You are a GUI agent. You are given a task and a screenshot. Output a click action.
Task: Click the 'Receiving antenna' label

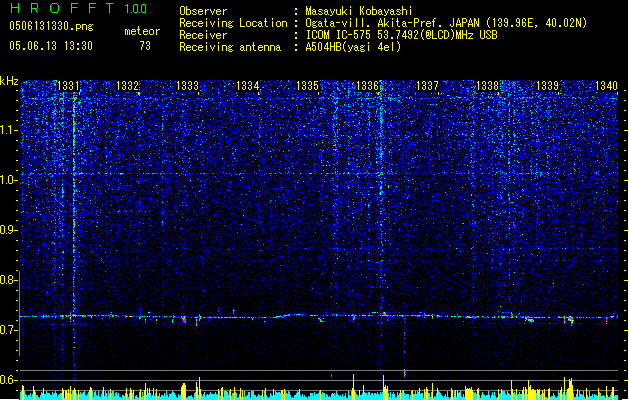[x=230, y=47]
